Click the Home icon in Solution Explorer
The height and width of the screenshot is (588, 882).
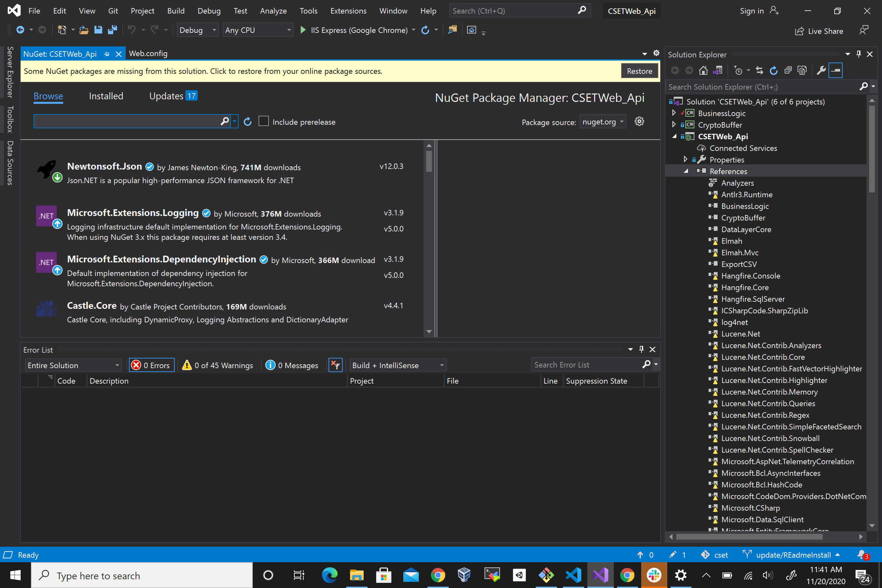tap(703, 71)
